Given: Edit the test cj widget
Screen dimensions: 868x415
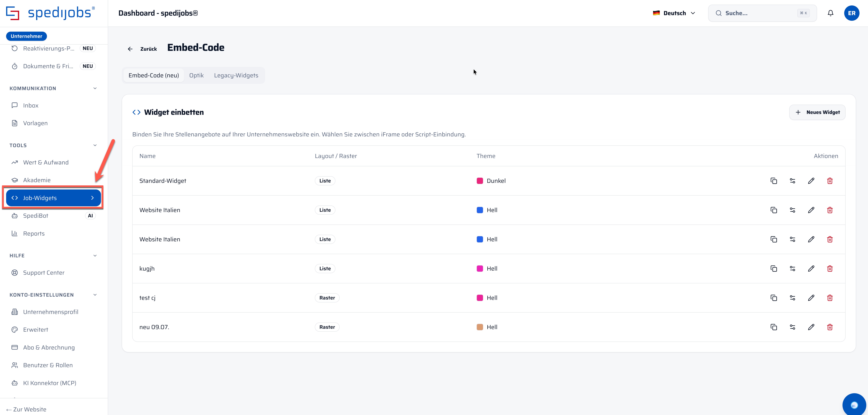Looking at the screenshot, I should pos(811,298).
